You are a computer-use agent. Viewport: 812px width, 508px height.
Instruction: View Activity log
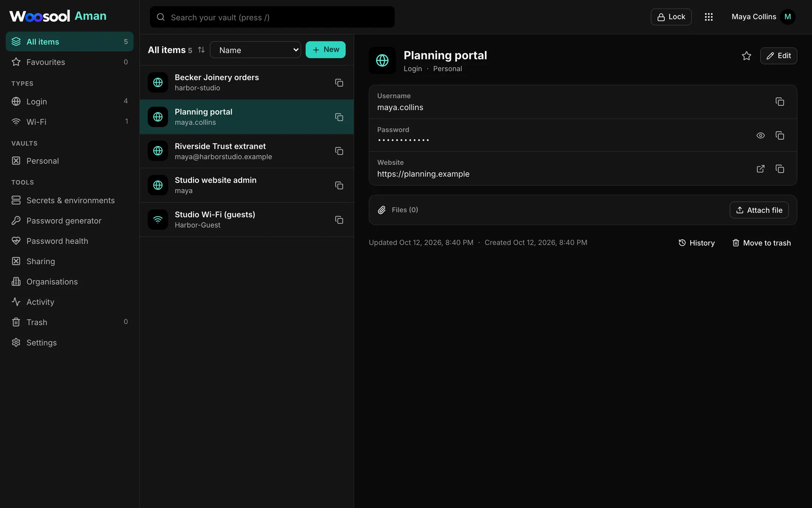69,302
